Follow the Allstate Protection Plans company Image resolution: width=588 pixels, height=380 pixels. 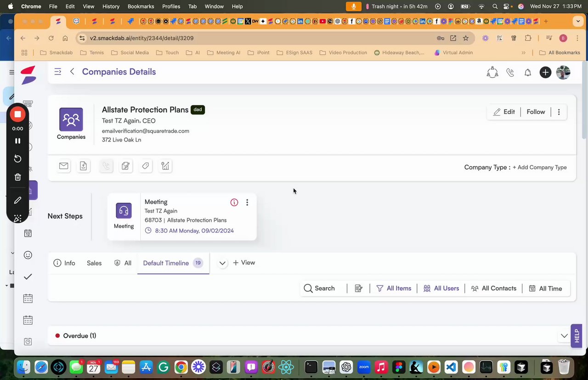point(536,112)
